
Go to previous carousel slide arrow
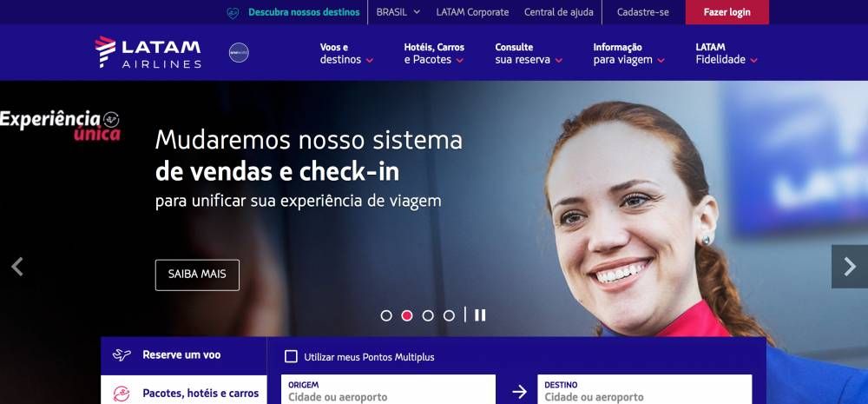pos(17,267)
